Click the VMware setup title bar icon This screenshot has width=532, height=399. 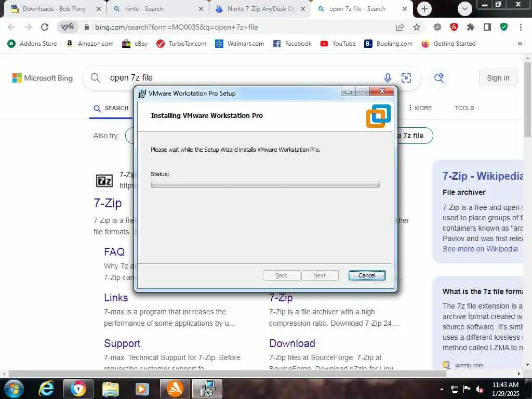click(x=142, y=94)
